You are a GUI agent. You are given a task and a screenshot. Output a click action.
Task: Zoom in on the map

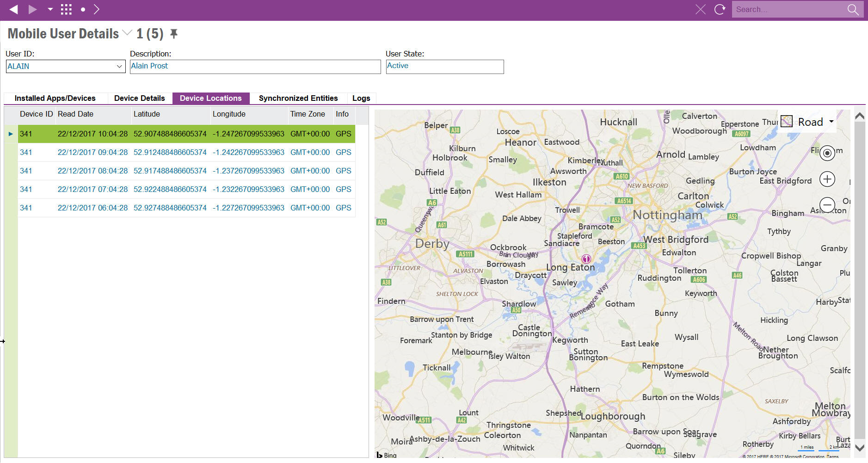coord(827,179)
